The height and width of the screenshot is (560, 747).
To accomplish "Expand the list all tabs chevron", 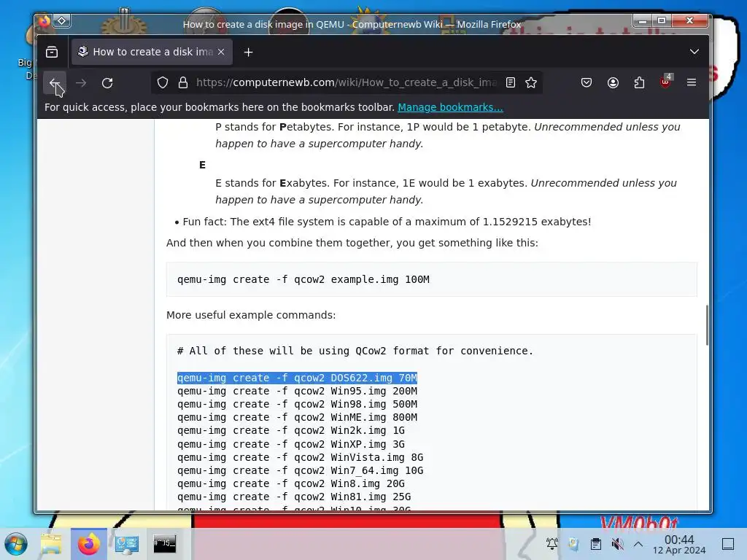I will (694, 52).
